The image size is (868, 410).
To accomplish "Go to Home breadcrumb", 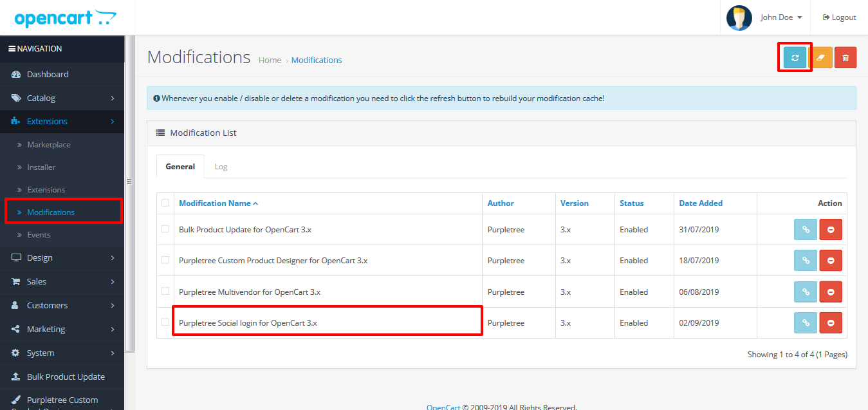I will pyautogui.click(x=270, y=60).
